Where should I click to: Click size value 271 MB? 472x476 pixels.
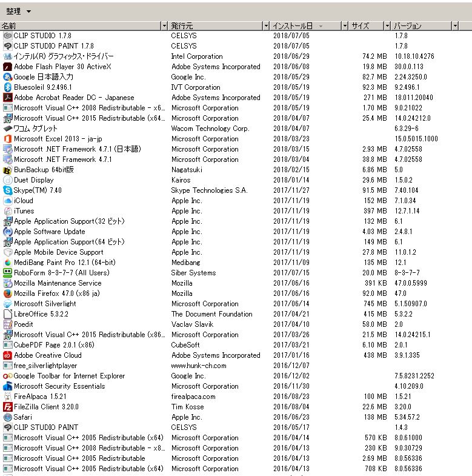point(375,98)
